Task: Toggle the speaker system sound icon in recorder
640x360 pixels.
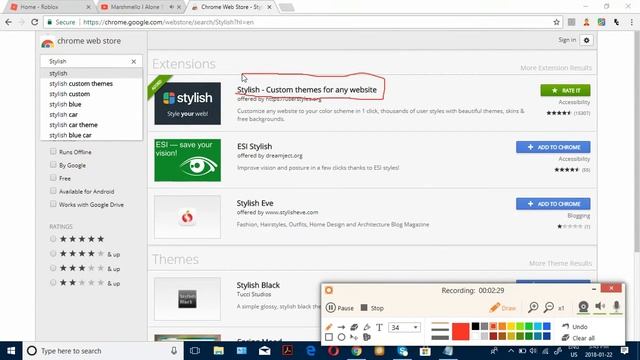Action: coord(600,306)
